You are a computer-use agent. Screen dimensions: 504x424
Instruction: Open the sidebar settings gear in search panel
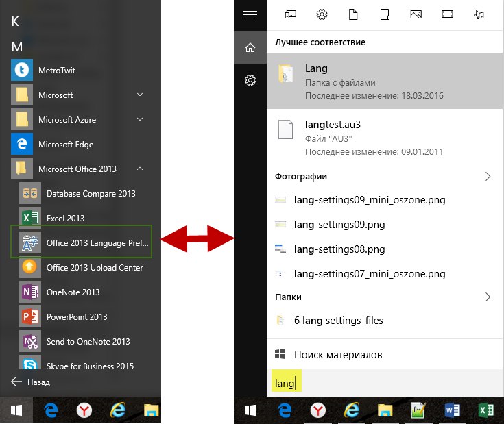(250, 80)
